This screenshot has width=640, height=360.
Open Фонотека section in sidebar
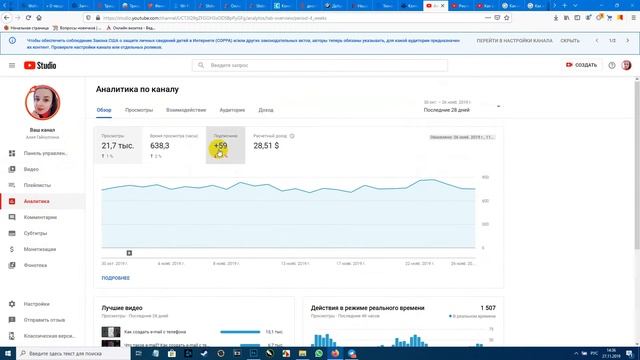(42, 265)
